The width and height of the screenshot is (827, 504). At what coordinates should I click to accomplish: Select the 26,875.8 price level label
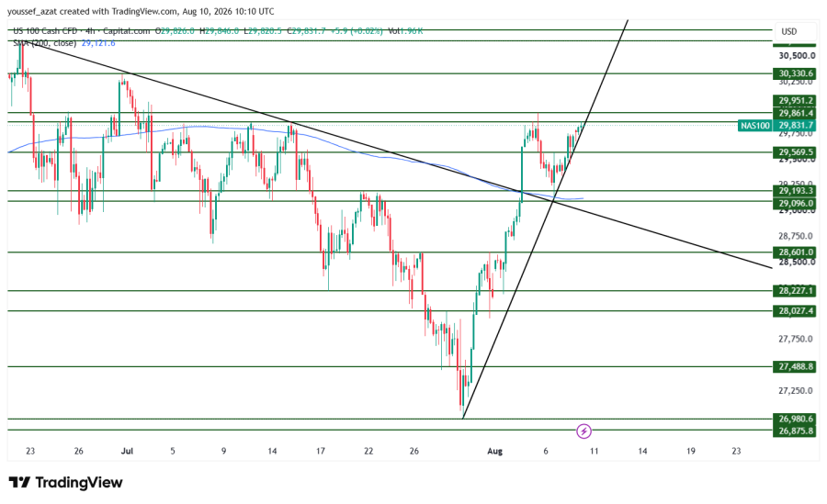(795, 431)
